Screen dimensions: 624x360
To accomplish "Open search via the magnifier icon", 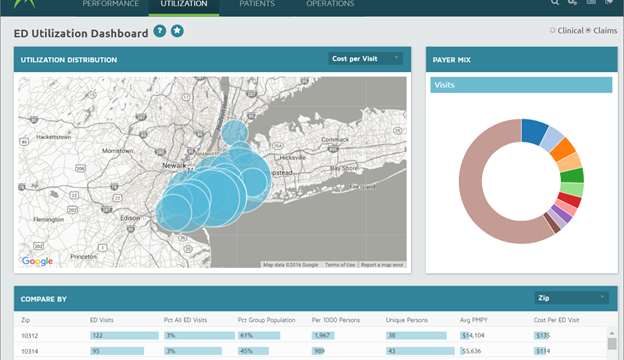I will (555, 2).
